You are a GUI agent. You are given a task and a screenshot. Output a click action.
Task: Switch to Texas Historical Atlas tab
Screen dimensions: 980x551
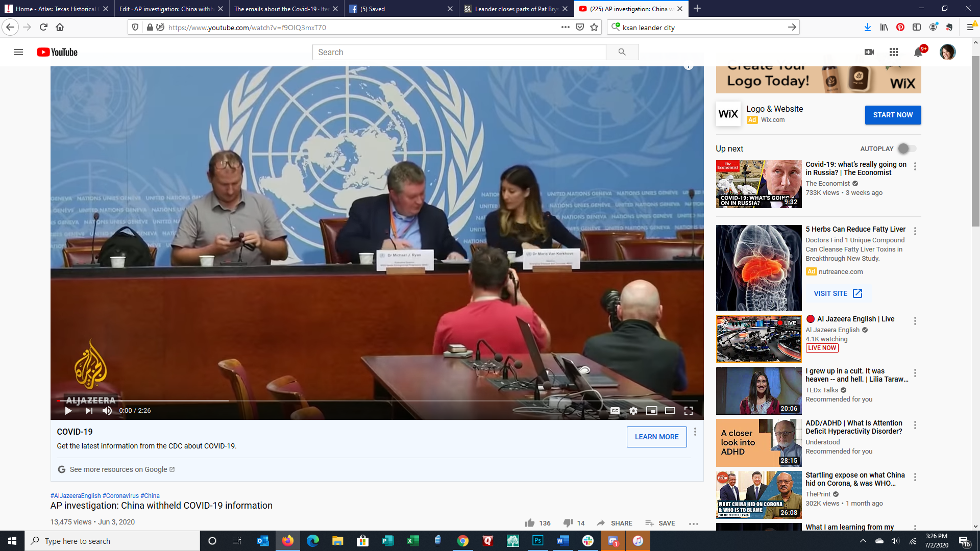(x=56, y=9)
